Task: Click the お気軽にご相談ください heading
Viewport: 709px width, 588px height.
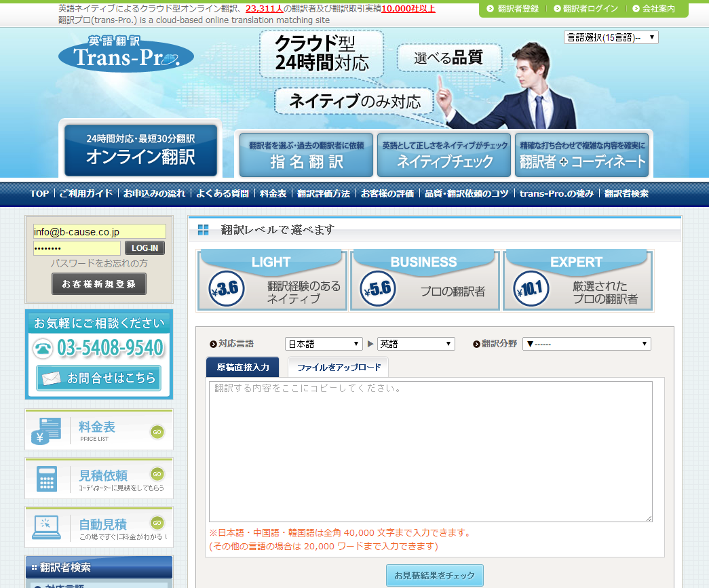Action: pyautogui.click(x=100, y=323)
